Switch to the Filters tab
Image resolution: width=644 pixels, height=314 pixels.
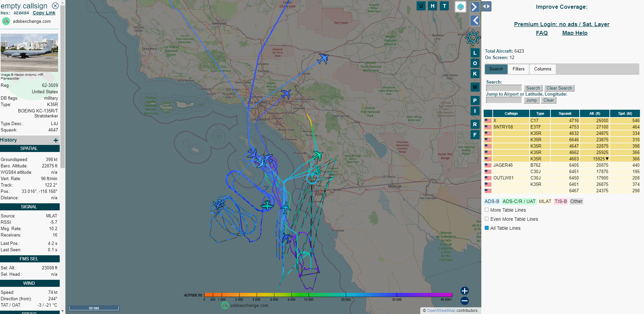pos(519,69)
